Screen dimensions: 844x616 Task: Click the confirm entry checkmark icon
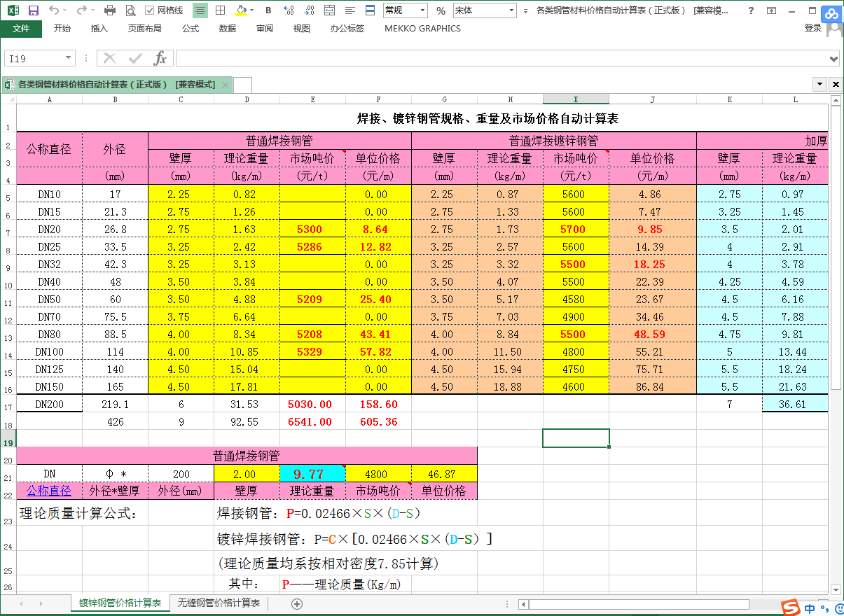(134, 58)
